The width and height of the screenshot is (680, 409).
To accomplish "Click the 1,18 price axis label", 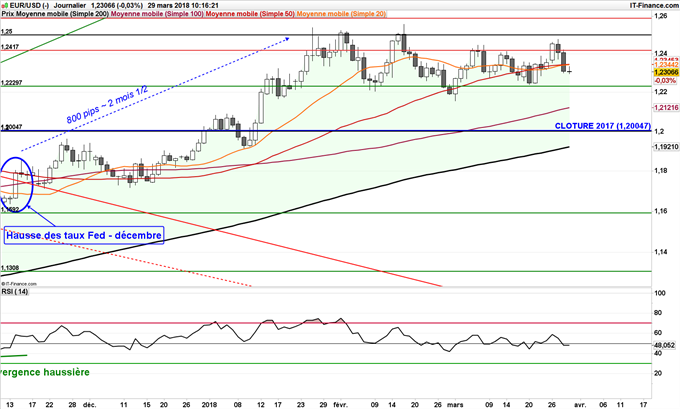I will 661,171.
